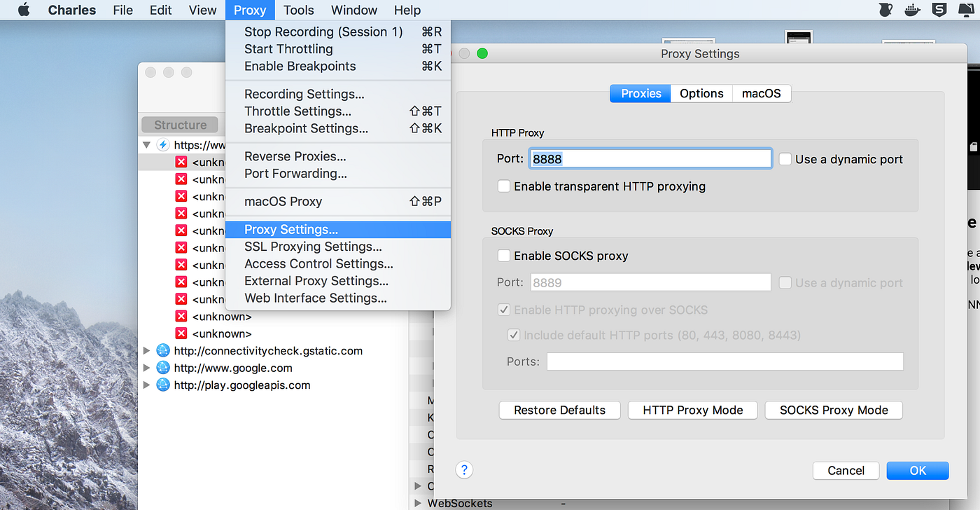Click the Docker whale menu bar icon
The image size is (980, 510).
(912, 10)
